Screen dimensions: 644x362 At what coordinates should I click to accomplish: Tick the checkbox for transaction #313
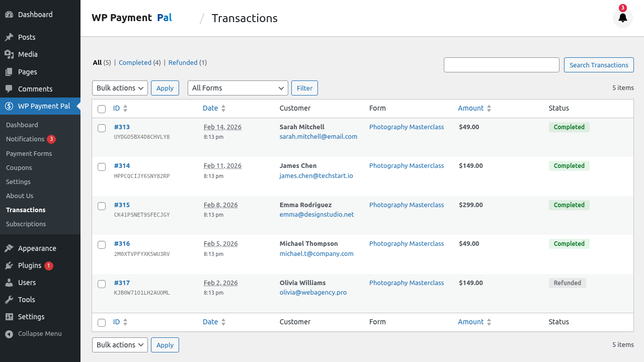(102, 128)
